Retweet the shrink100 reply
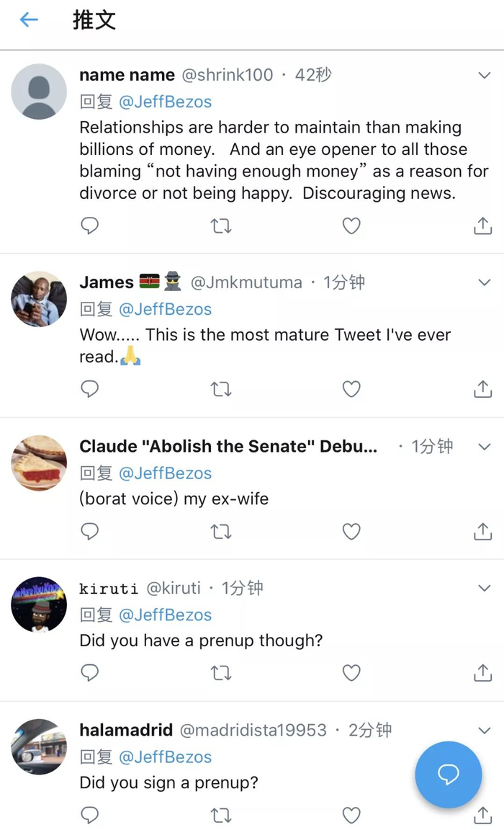504x830 pixels. pos(220,226)
